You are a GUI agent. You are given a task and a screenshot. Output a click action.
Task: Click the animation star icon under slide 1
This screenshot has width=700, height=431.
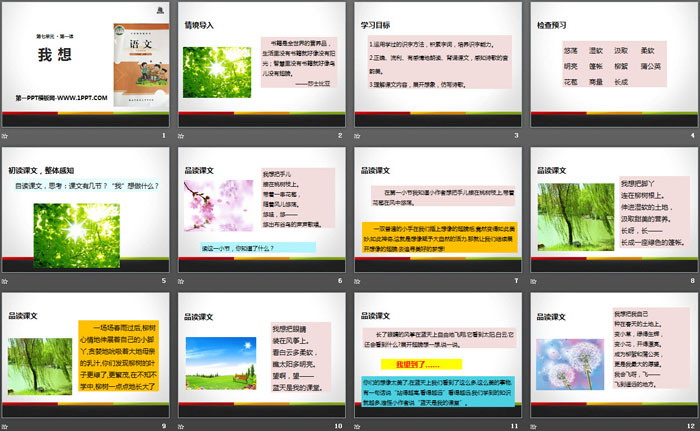[x=4, y=136]
